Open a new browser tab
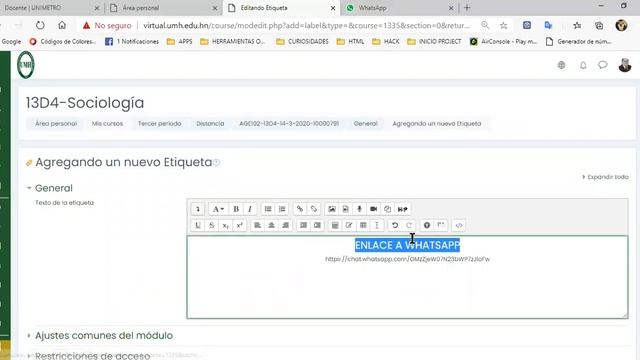Viewport: 640px width, 360px height. click(467, 8)
